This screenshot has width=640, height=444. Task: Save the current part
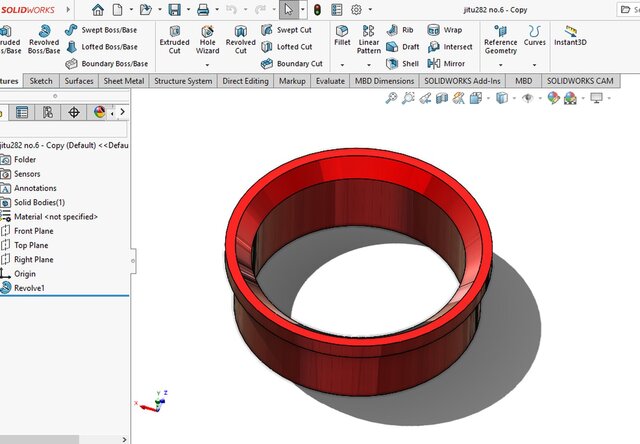pyautogui.click(x=175, y=9)
